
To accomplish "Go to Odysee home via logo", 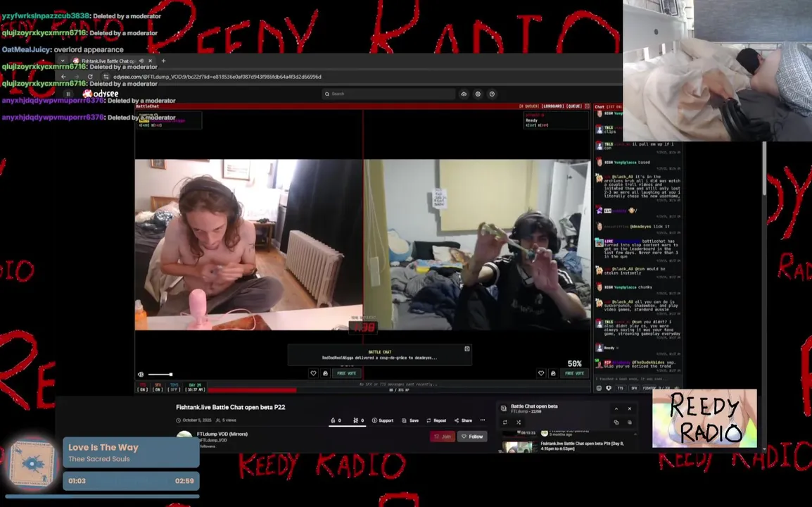I will (x=101, y=94).
